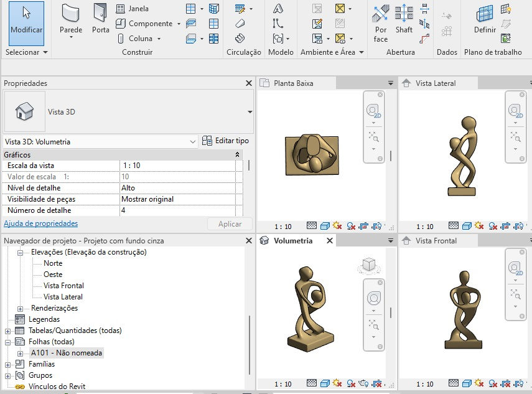Screen dimensions: 532x394
Task: Click the curtain grid tool in Construir
Action: pos(214,24)
